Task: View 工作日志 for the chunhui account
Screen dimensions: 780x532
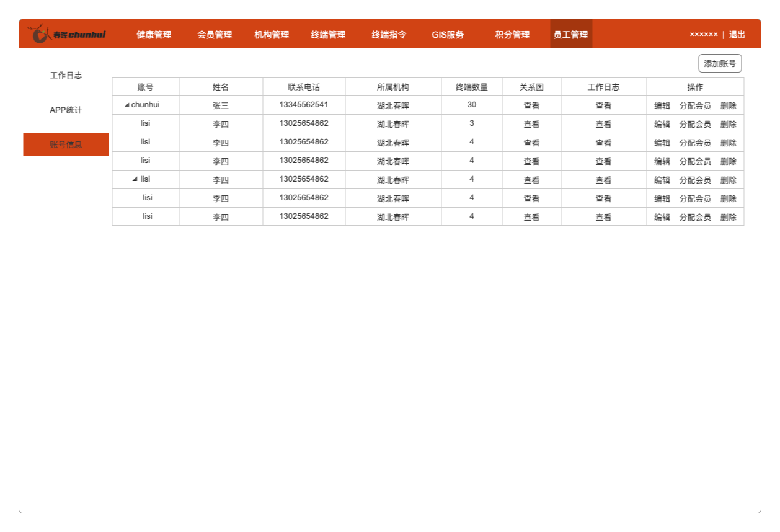Action: pyautogui.click(x=603, y=105)
